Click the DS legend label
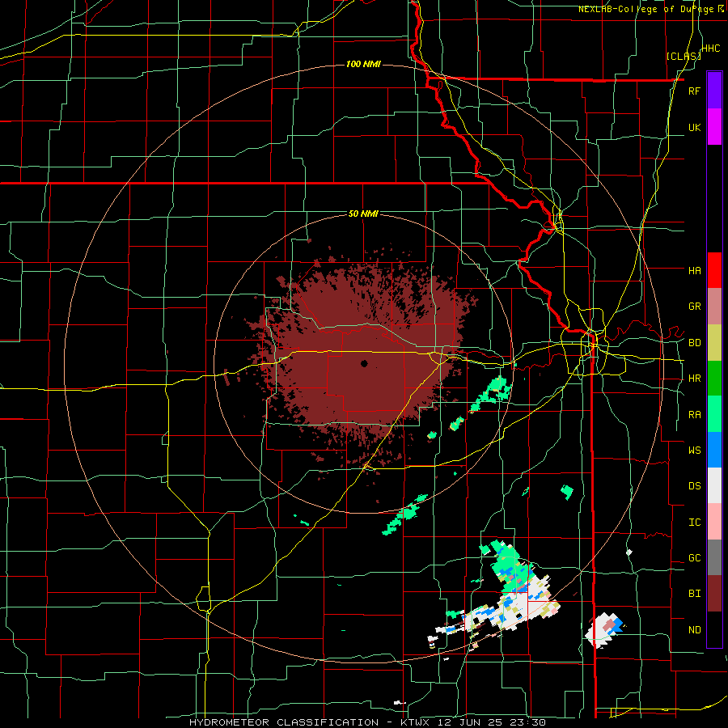Image resolution: width=728 pixels, height=728 pixels. (x=694, y=486)
